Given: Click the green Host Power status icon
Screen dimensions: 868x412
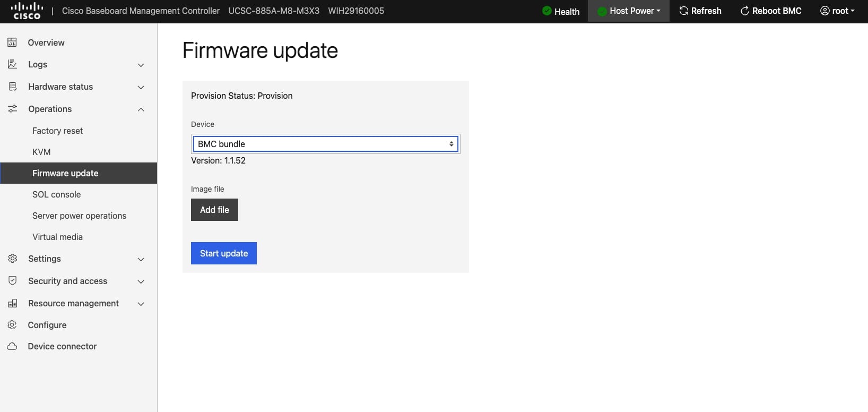Looking at the screenshot, I should [602, 11].
